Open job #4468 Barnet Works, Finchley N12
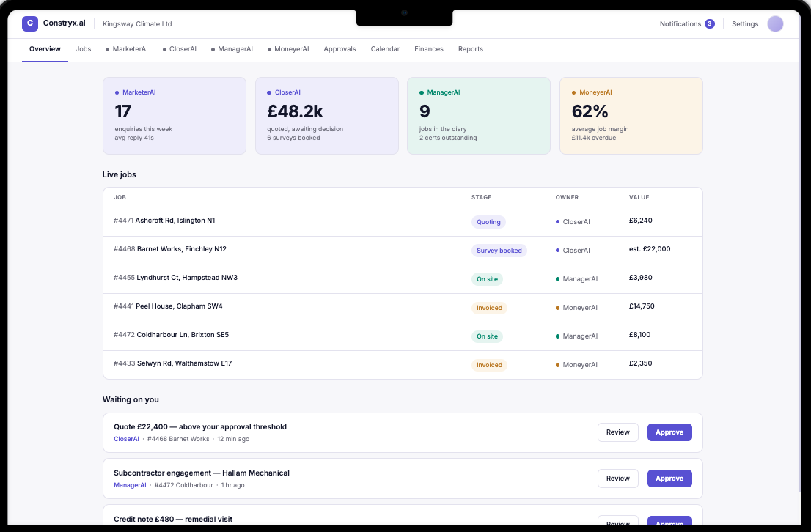The image size is (811, 532). tap(403, 251)
